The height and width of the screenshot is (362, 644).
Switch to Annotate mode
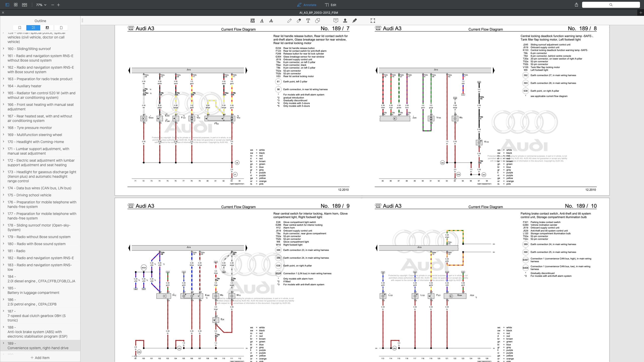tap(307, 5)
